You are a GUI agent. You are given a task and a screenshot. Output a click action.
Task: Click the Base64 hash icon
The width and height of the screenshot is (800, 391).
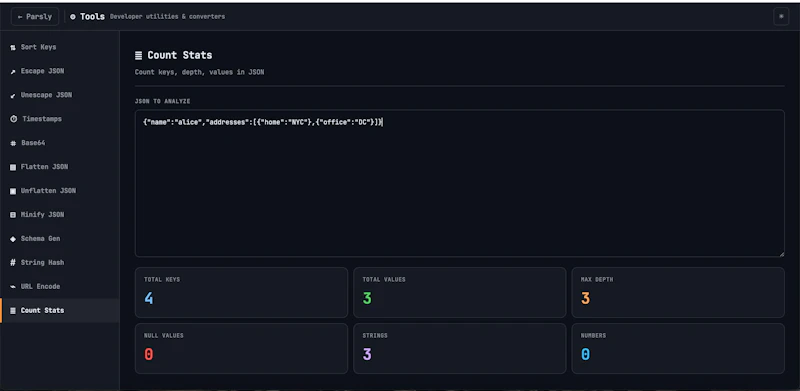[x=13, y=143]
